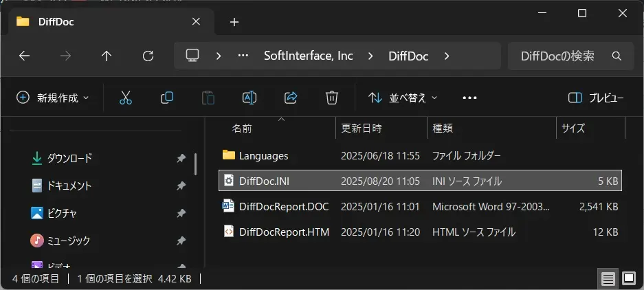Select ミュージック in the sidebar
The width and height of the screenshot is (644, 290).
69,241
